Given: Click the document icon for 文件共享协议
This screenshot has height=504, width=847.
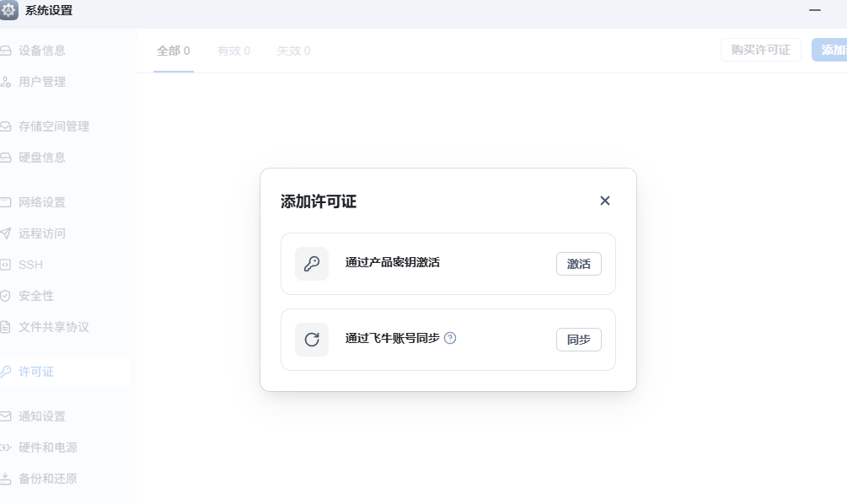Looking at the screenshot, I should point(5,327).
